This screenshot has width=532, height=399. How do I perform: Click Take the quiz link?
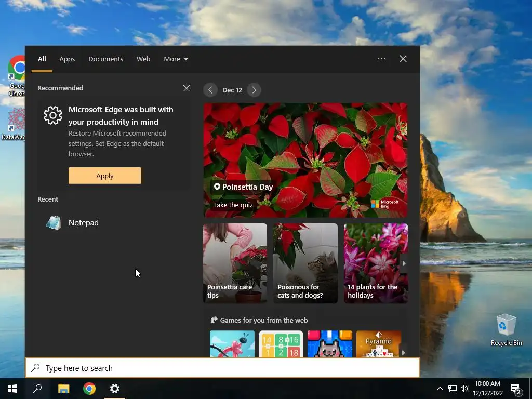[233, 205]
